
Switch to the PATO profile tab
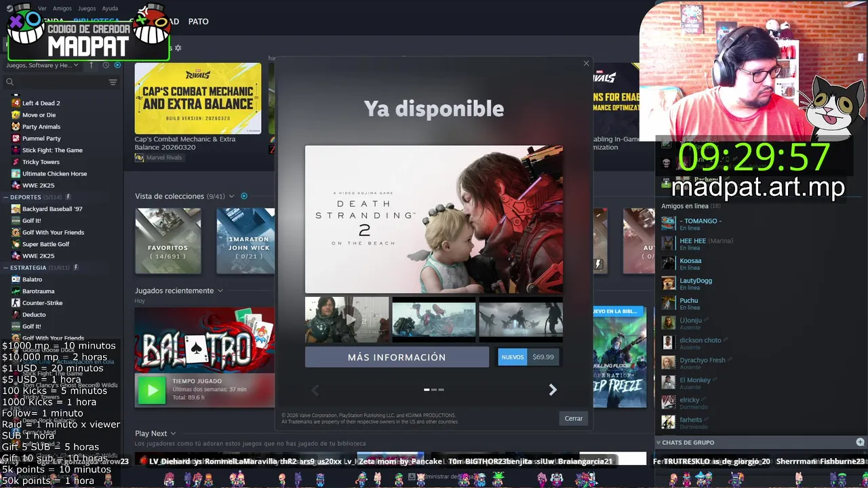point(198,22)
